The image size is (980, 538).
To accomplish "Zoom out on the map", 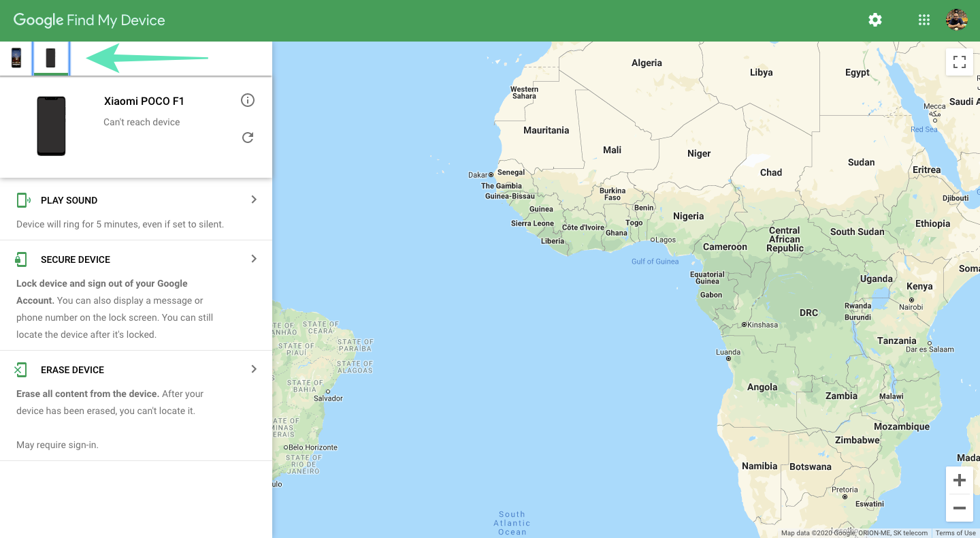I will coord(960,508).
